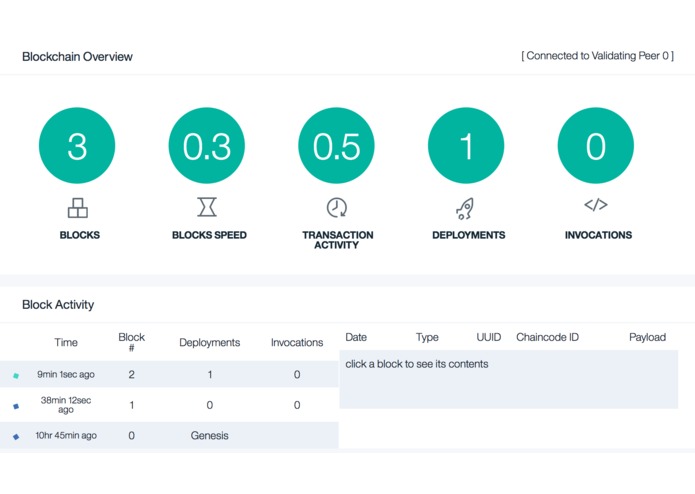
Task: Click the Time column header
Action: point(66,342)
